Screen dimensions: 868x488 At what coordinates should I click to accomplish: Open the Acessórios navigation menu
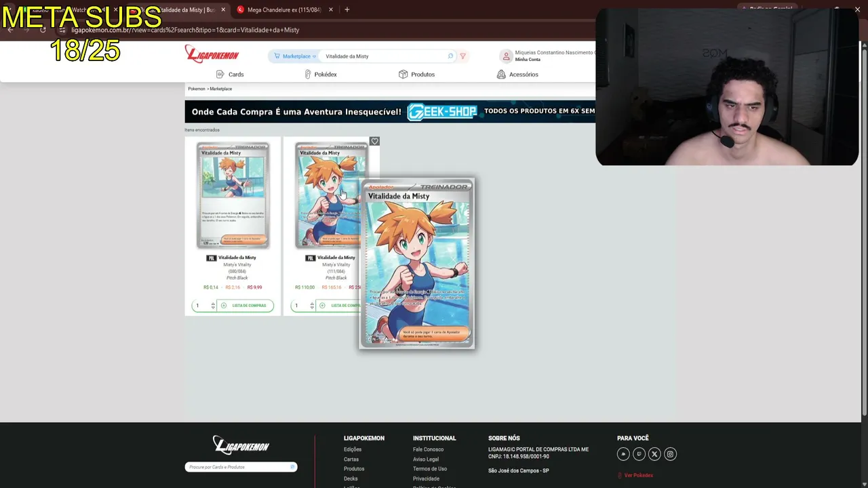[517, 75]
